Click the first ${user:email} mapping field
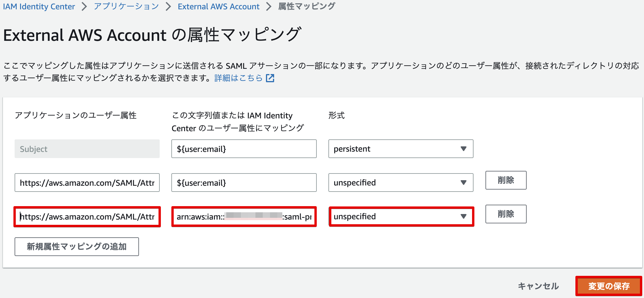Screen dimensions: 644x298 pyautogui.click(x=244, y=149)
